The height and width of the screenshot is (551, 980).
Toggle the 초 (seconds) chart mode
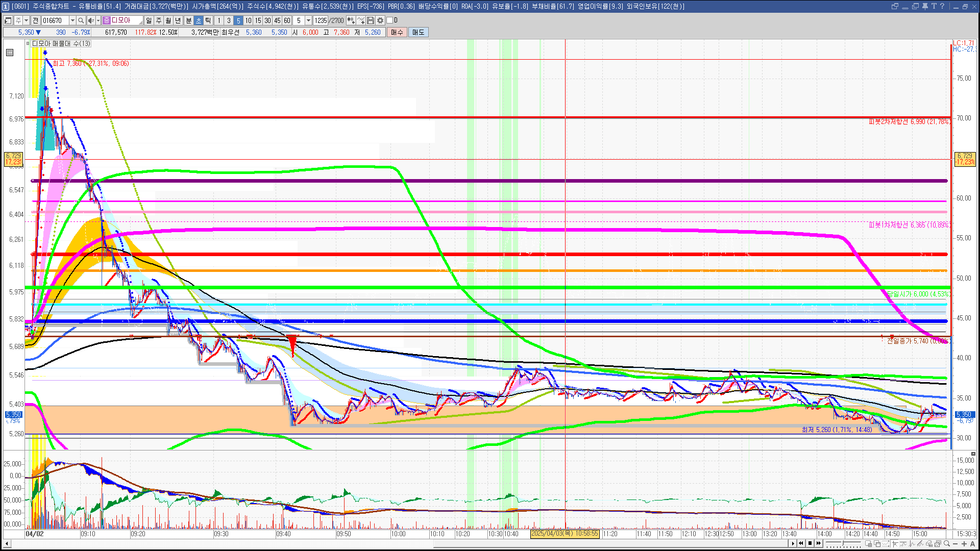[199, 20]
